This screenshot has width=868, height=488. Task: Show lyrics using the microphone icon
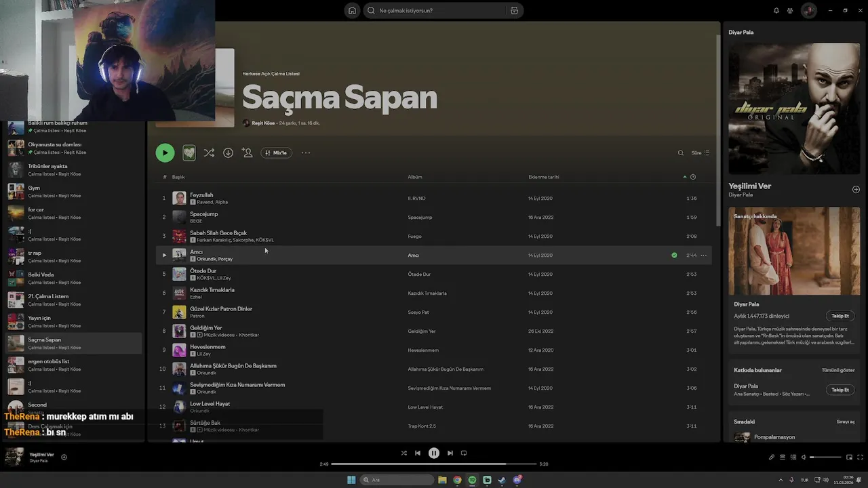[771, 457]
